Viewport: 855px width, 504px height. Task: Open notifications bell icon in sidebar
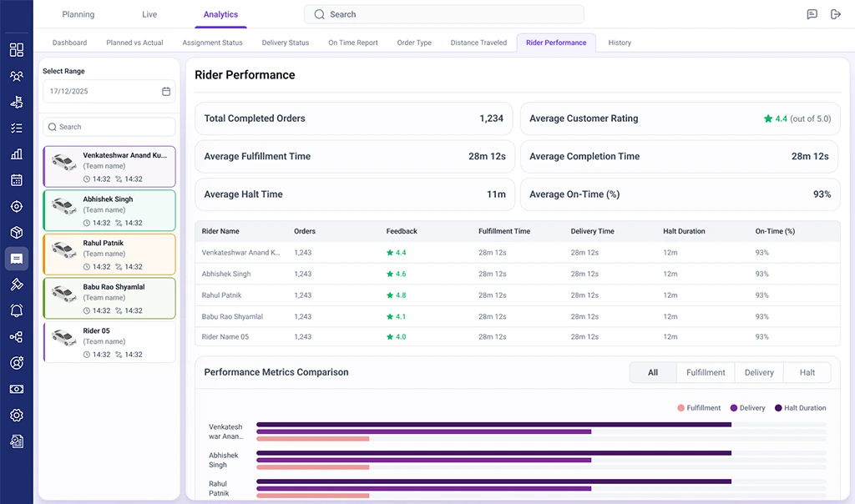17,310
